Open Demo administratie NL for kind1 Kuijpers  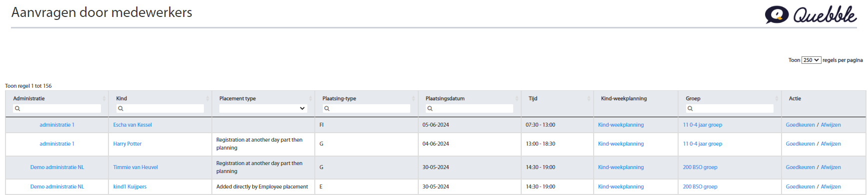click(57, 187)
